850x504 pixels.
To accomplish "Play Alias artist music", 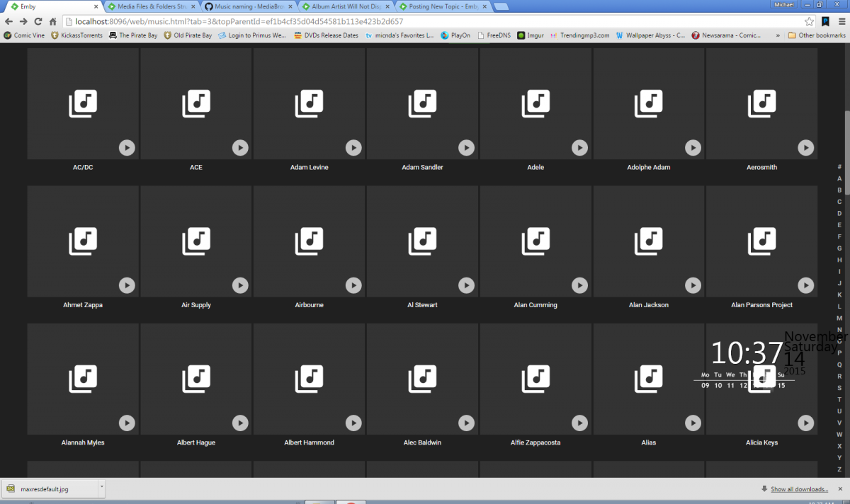I will [693, 423].
